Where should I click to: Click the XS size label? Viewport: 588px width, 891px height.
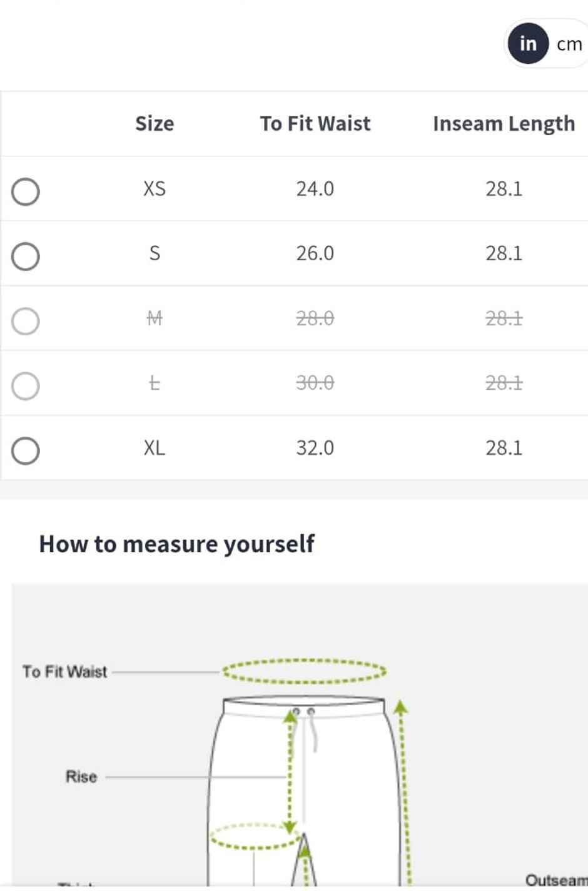click(x=155, y=189)
